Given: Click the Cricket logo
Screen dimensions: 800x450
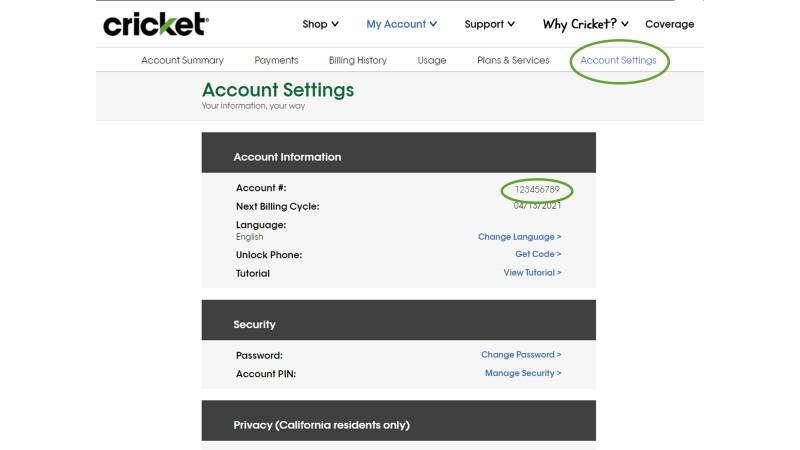Looking at the screenshot, I should click(x=155, y=24).
